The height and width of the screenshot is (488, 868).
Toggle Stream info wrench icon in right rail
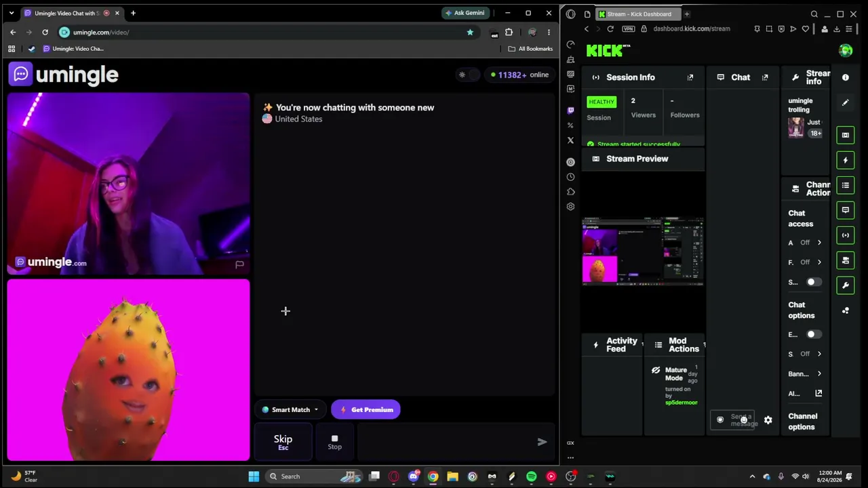point(846,285)
